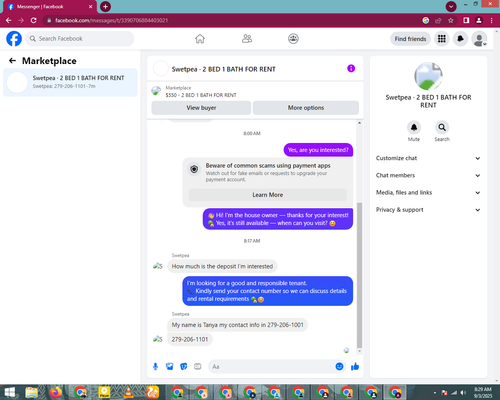
Task: Open the browser side panel icon
Action: 466,20
